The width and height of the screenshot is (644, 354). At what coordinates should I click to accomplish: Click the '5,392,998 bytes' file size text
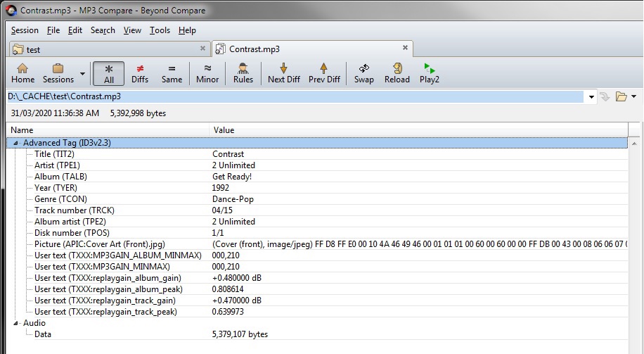(x=138, y=113)
